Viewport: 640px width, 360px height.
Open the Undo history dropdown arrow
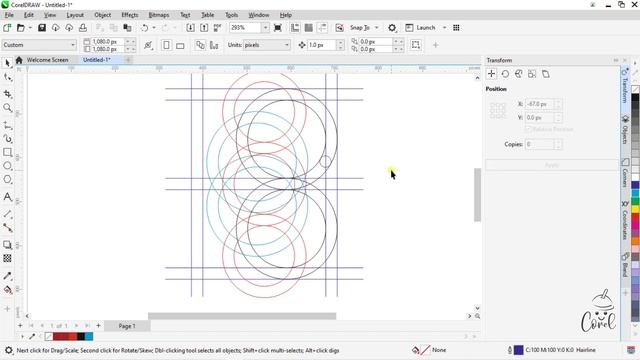[x=154, y=28]
